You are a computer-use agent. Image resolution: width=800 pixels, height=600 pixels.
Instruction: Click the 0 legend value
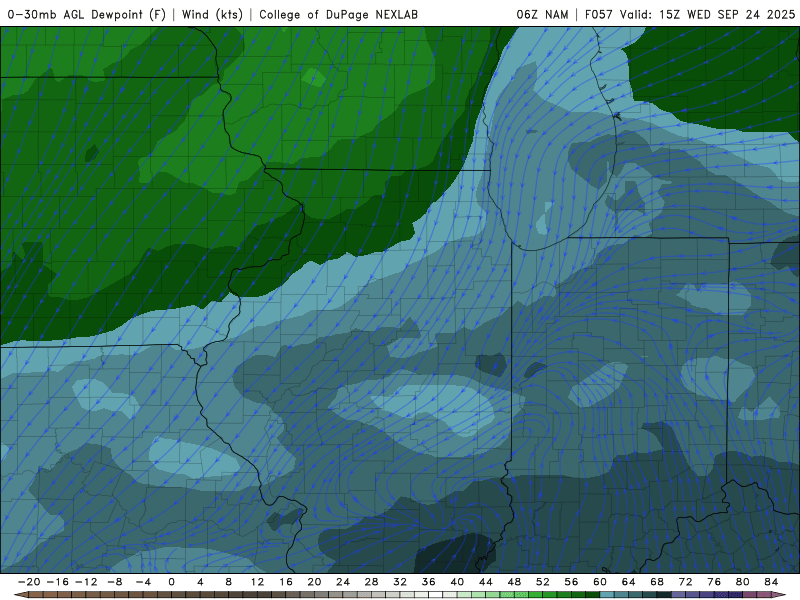pos(171,582)
